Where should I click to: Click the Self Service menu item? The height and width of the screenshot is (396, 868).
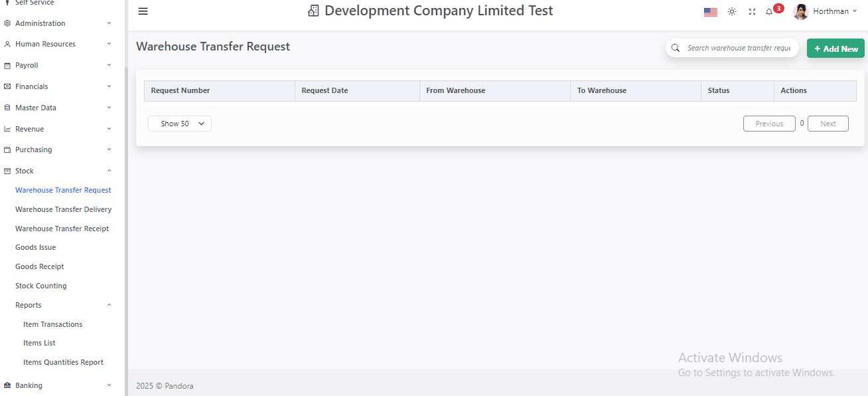coord(35,3)
